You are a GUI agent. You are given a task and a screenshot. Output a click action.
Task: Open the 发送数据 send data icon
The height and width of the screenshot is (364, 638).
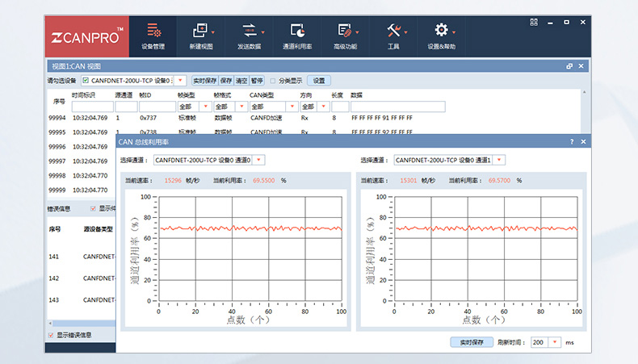pos(250,31)
